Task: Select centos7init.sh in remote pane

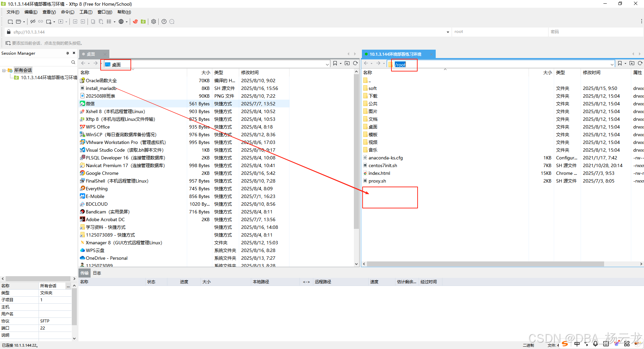Action: 383,165
